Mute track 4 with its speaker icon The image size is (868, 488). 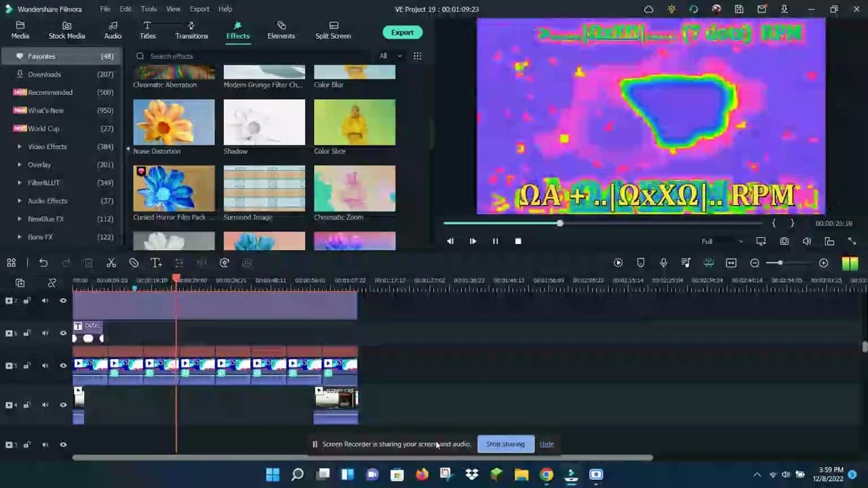[x=45, y=405]
